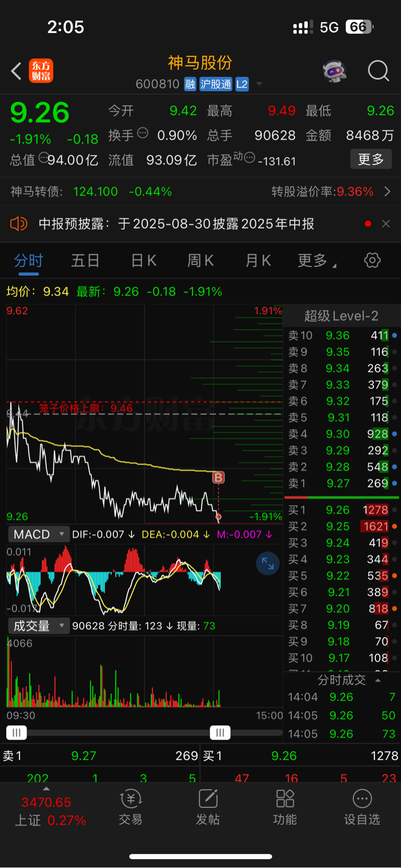The image size is (401, 868).
Task: Open 交易 trading icon
Action: pos(131,807)
